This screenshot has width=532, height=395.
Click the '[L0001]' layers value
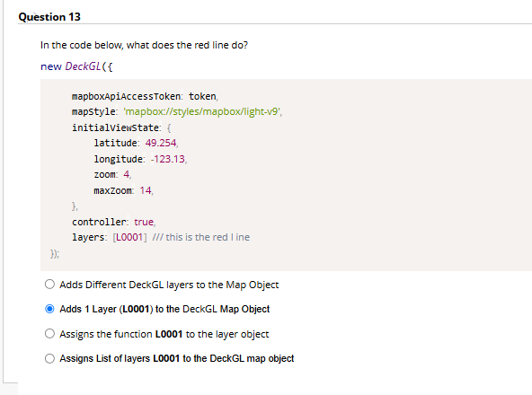[x=129, y=237]
